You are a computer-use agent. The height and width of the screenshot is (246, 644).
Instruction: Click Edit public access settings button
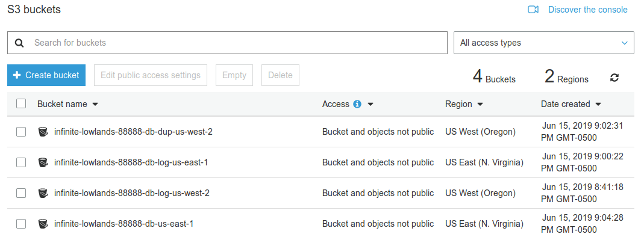151,75
